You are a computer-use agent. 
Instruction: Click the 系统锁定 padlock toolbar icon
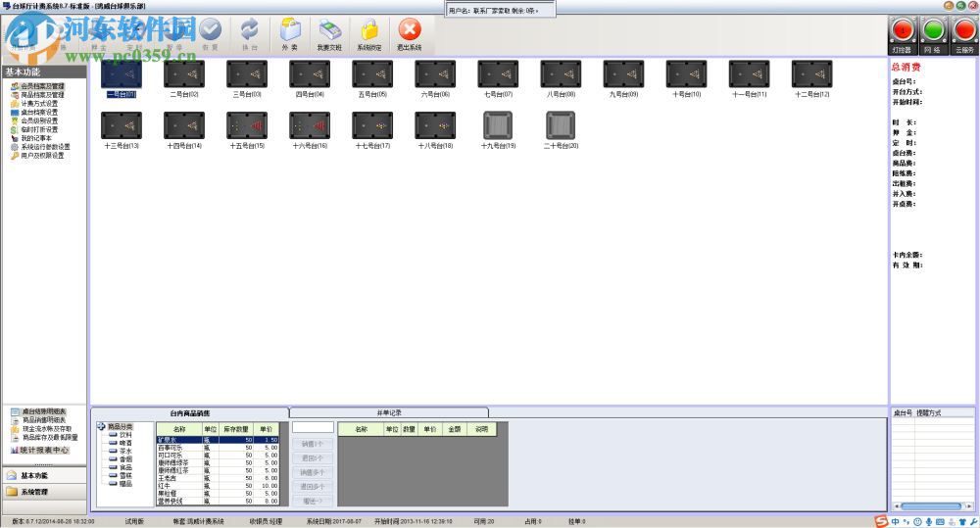[x=369, y=30]
